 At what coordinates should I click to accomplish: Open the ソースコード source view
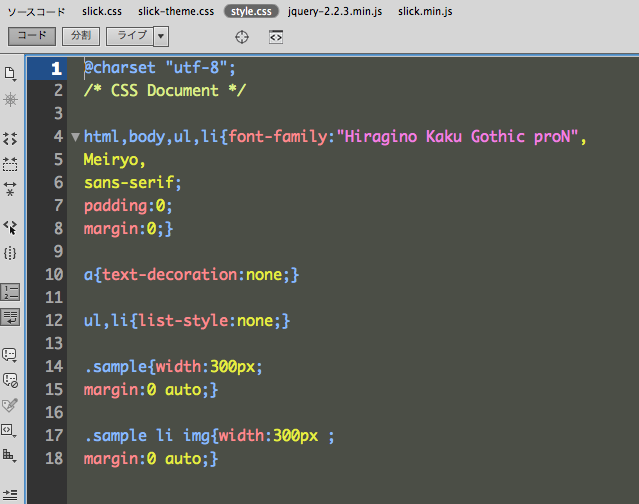(36, 11)
